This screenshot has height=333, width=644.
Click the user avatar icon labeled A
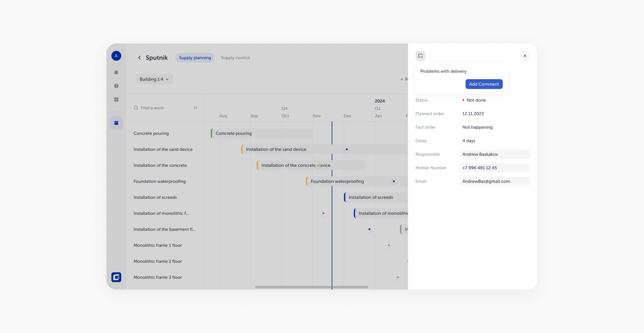116,56
